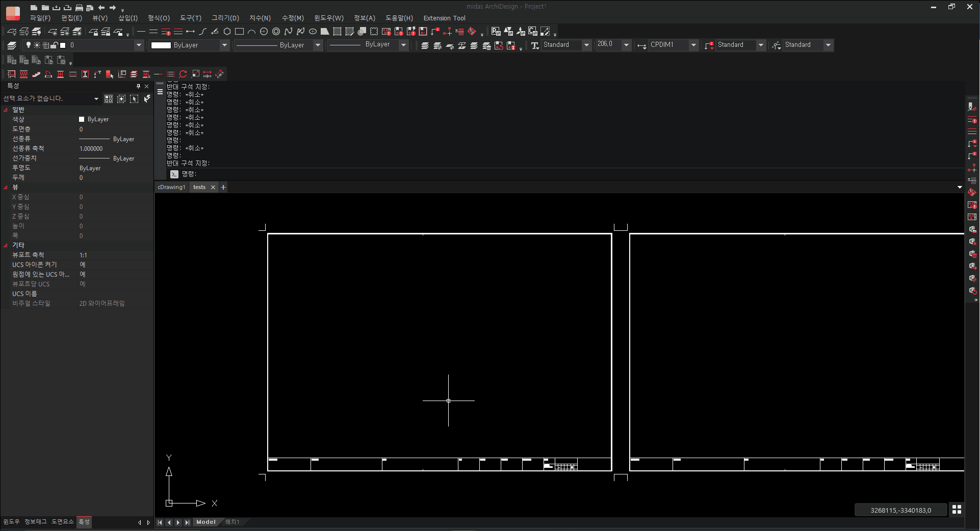Toggle layer lock padlock icon
The width and height of the screenshot is (980, 531).
[54, 45]
